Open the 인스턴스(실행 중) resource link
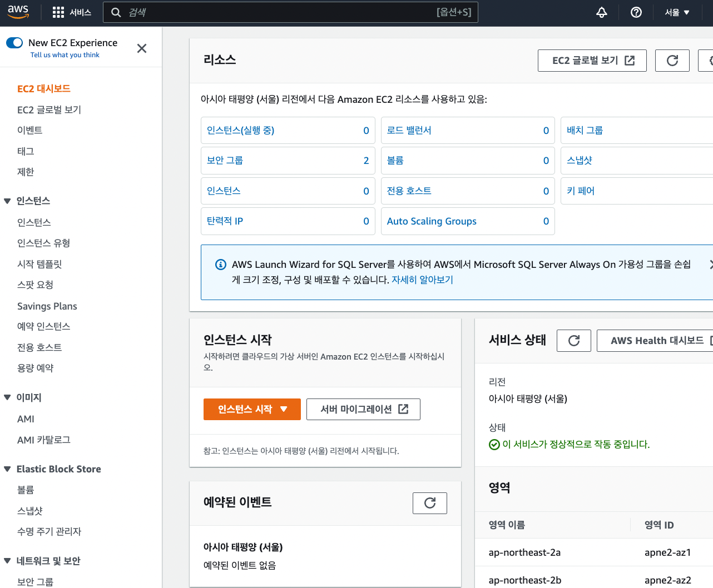 tap(240, 130)
